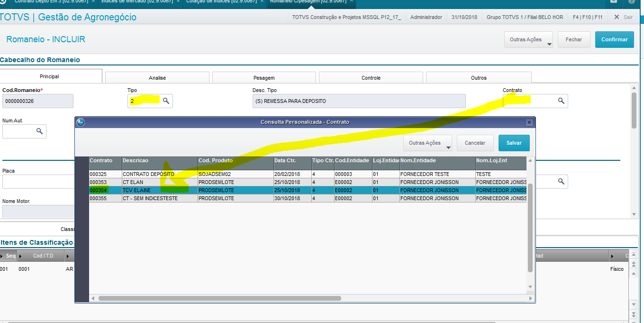Viewport: 644px width, 323px height.
Task: Click the Cod.Romaneio input field
Action: click(38, 101)
